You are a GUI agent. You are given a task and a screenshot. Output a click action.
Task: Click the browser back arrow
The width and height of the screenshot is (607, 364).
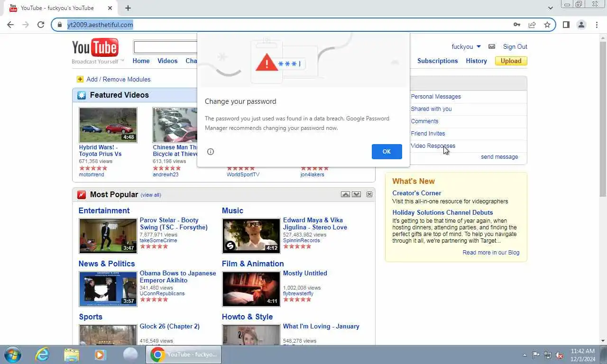[10, 25]
